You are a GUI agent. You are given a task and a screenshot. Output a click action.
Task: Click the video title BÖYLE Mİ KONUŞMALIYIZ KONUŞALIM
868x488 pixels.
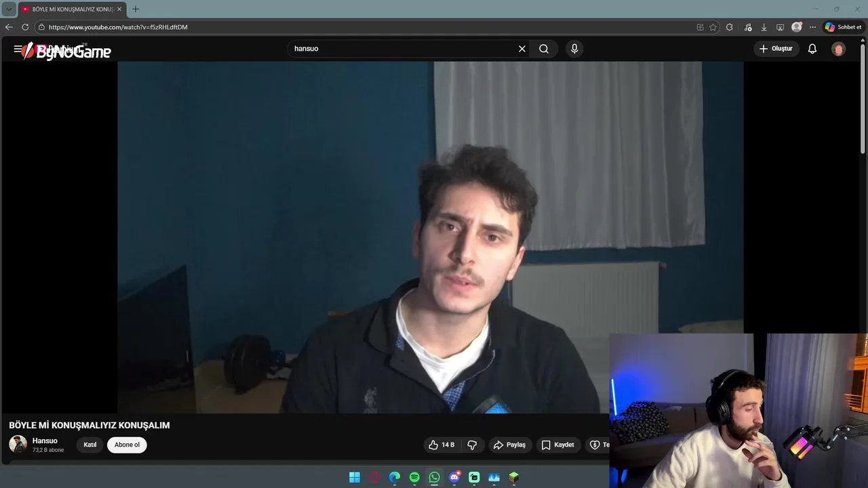[90, 425]
